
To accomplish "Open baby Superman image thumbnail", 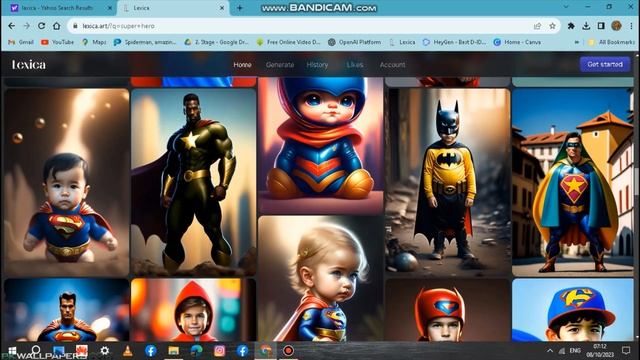I will 67,182.
